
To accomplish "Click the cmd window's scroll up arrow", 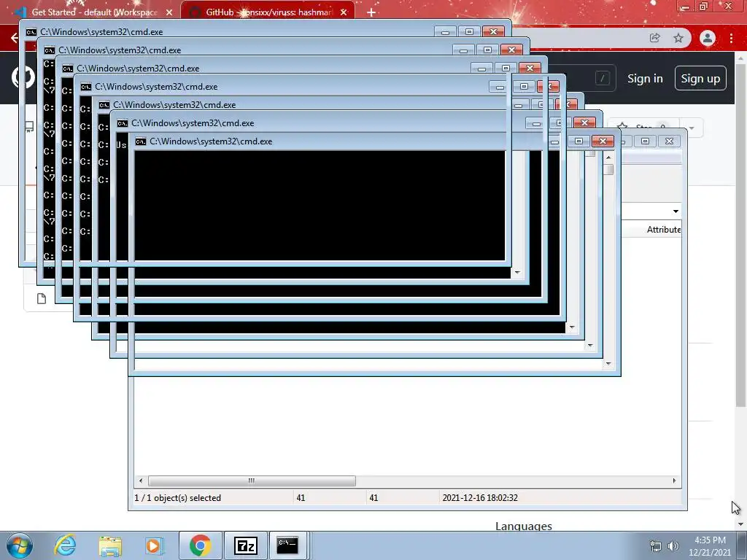I will (608, 157).
